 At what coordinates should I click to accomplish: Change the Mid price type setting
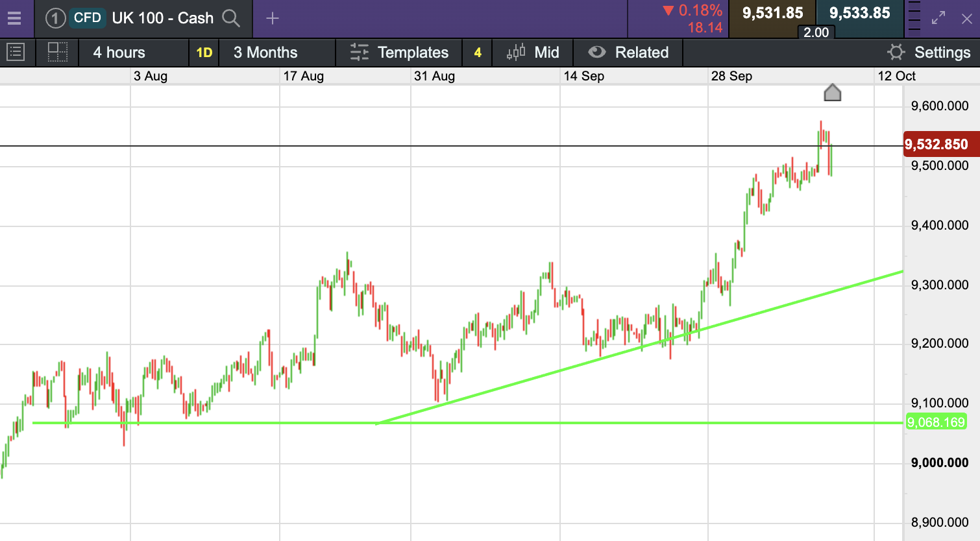[533, 53]
